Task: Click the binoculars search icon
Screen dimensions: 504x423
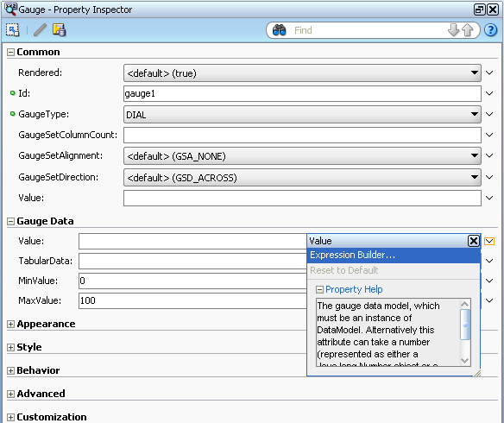Action: (279, 30)
